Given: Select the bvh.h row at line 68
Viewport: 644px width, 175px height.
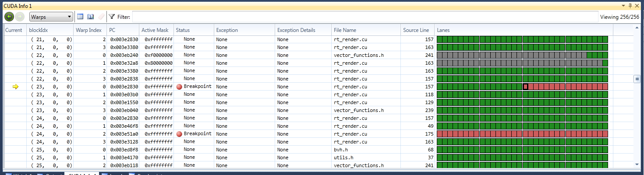Looking at the screenshot, I should coord(340,150).
